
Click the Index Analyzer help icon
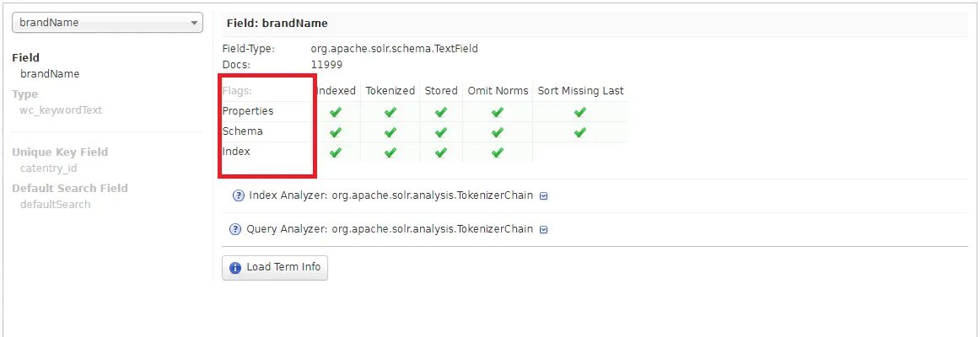tap(239, 195)
